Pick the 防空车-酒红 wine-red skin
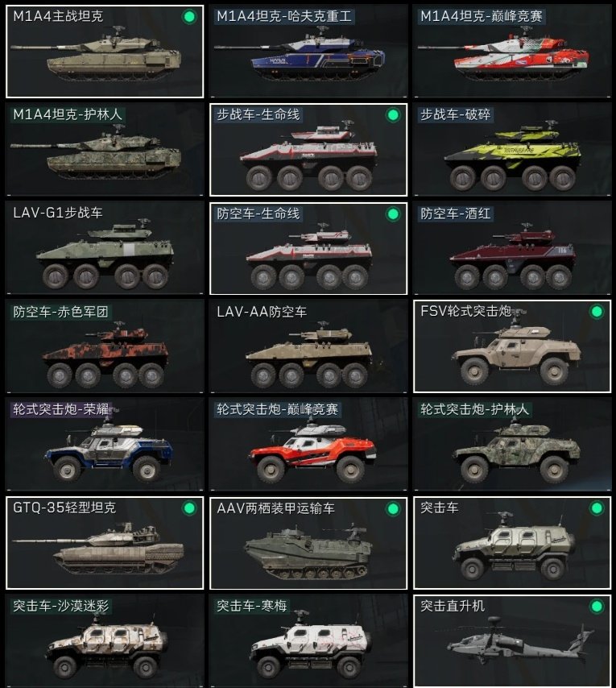616x688 pixels. (512, 248)
